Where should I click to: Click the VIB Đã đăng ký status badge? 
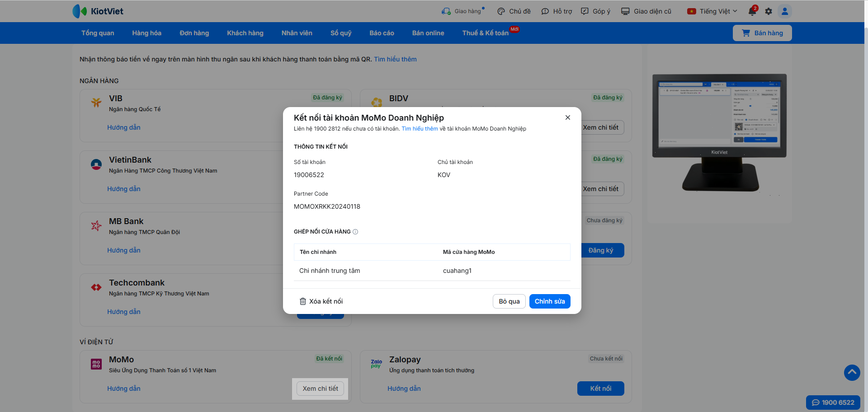pos(327,98)
